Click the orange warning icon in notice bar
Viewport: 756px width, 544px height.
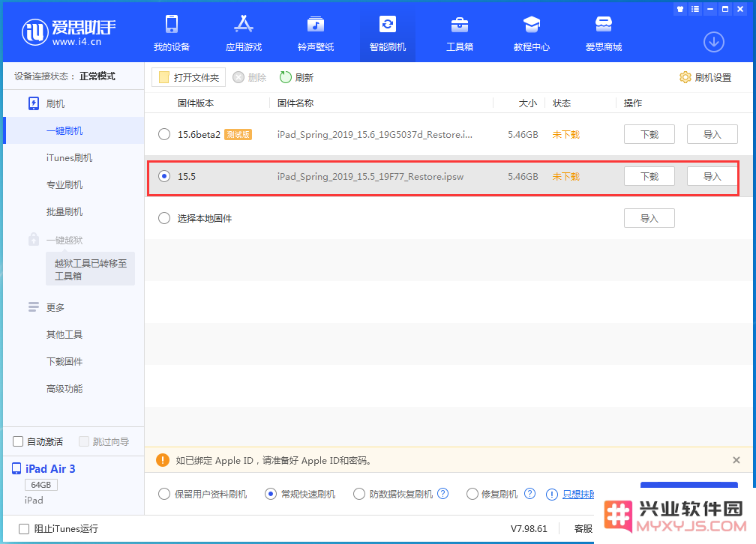(x=163, y=460)
